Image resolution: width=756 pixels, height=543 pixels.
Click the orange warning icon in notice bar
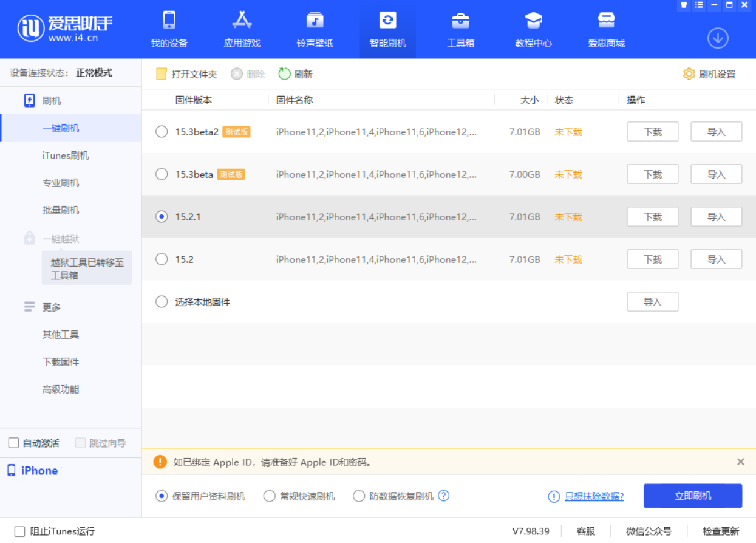coord(160,462)
